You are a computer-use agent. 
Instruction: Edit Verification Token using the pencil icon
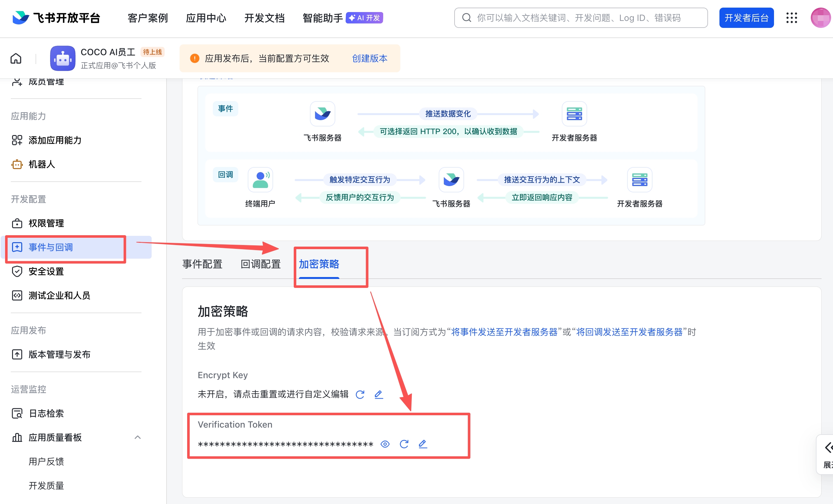pyautogui.click(x=423, y=444)
